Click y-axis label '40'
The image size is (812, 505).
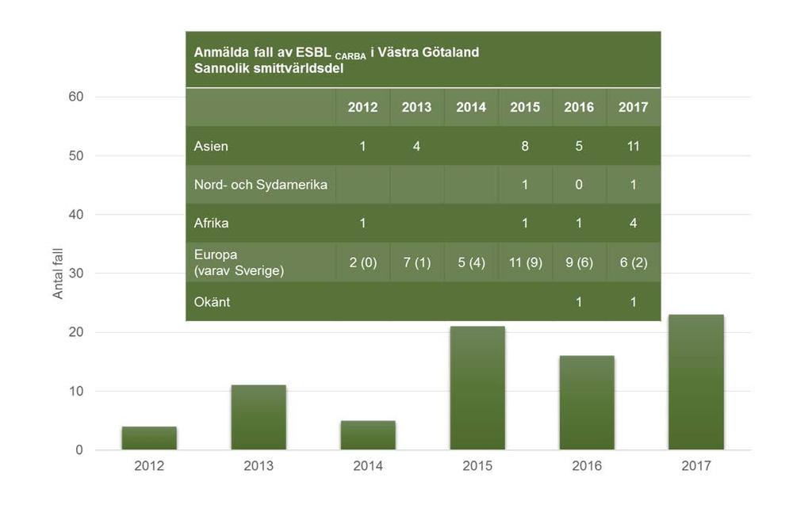pos(75,214)
